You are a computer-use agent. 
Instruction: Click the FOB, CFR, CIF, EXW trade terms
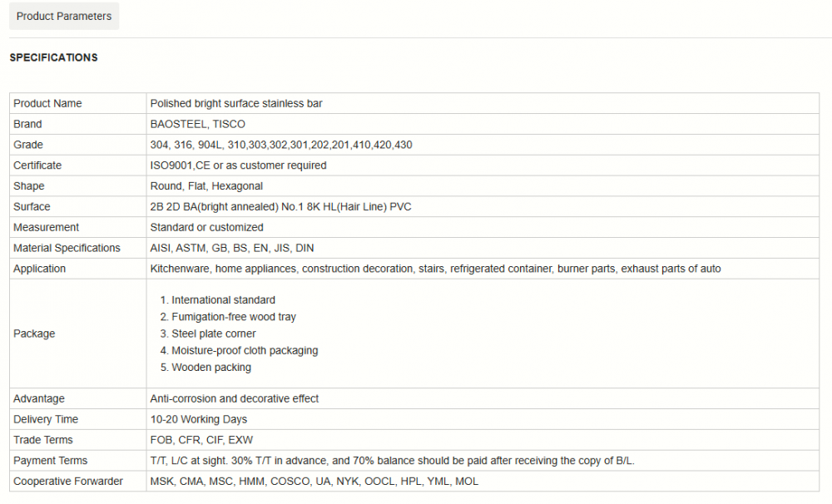coord(200,440)
